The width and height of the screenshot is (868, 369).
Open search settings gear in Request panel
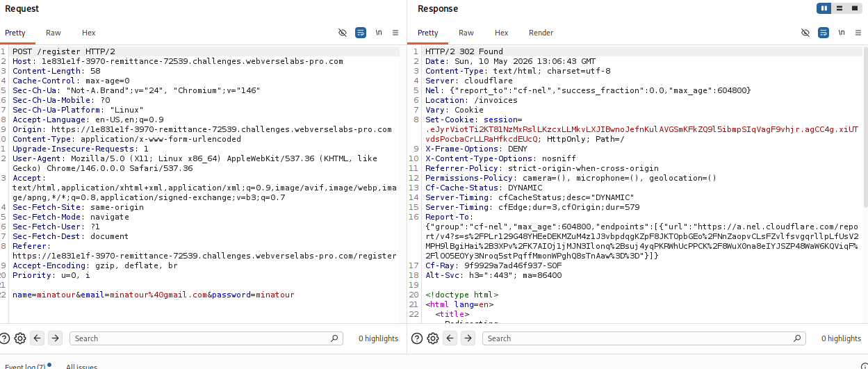(20, 338)
